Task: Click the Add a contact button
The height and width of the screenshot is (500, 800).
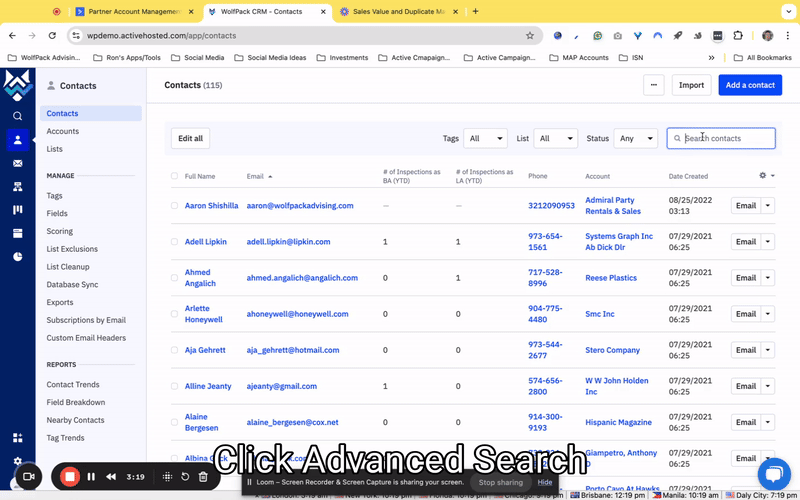Action: 750,85
